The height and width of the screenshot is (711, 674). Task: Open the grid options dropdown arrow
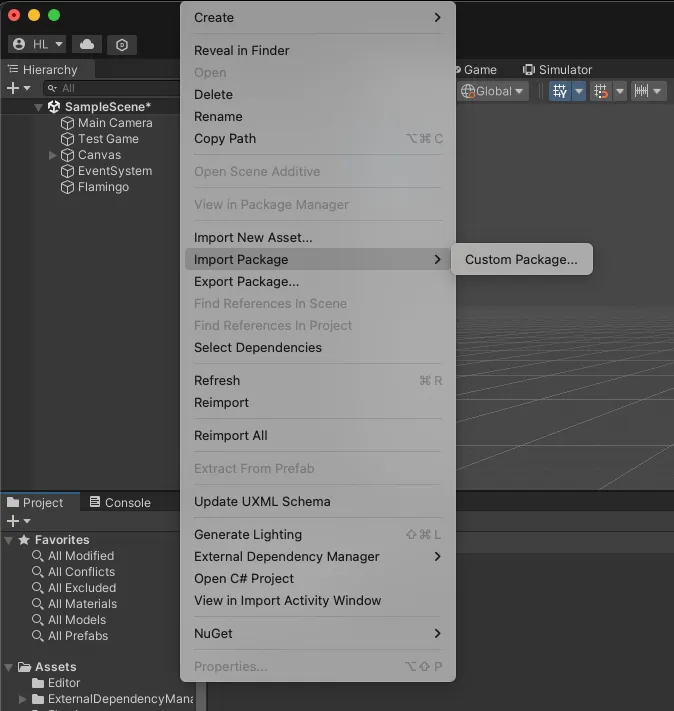click(579, 91)
